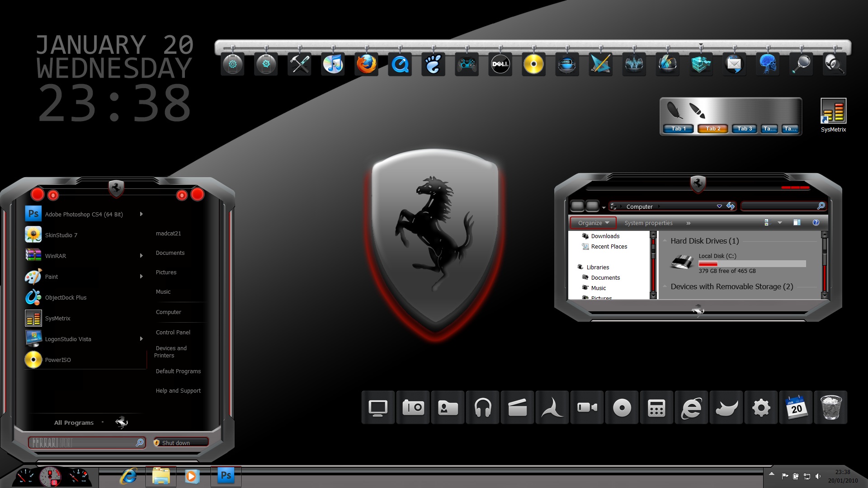Collapse Devices with Removable Storage group

tap(665, 286)
